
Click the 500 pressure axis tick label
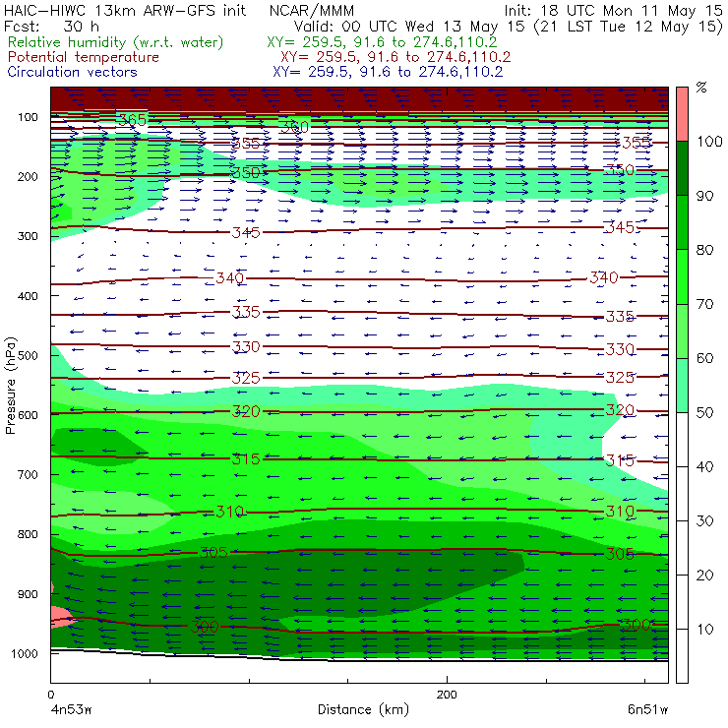point(28,355)
